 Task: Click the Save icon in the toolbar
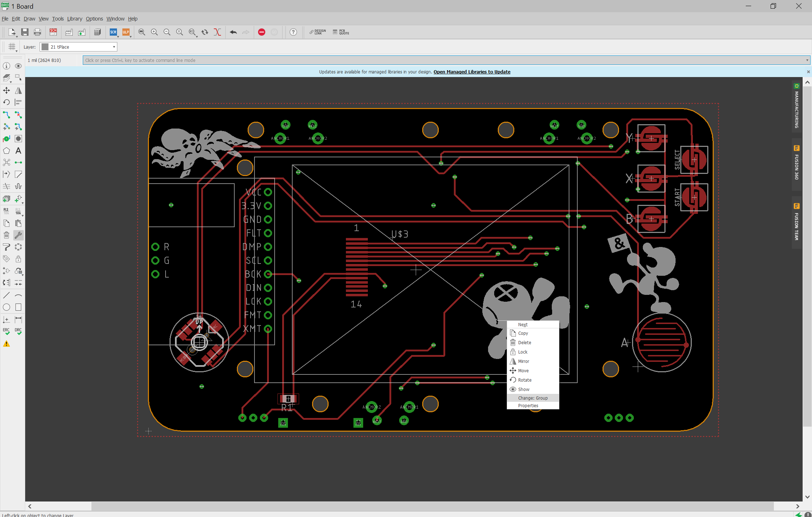25,32
